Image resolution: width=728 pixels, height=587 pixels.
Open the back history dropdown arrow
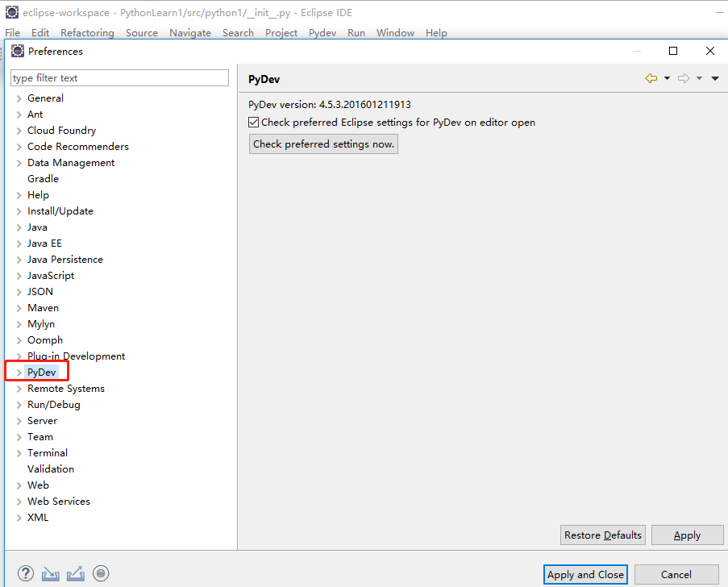pos(668,78)
